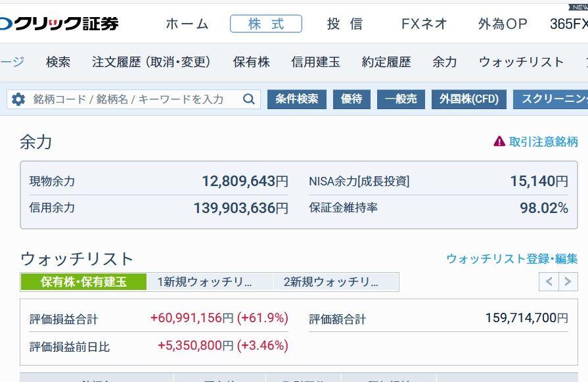Switch to 2新規ウォッチリ... tab
The height and width of the screenshot is (382, 588).
[331, 282]
